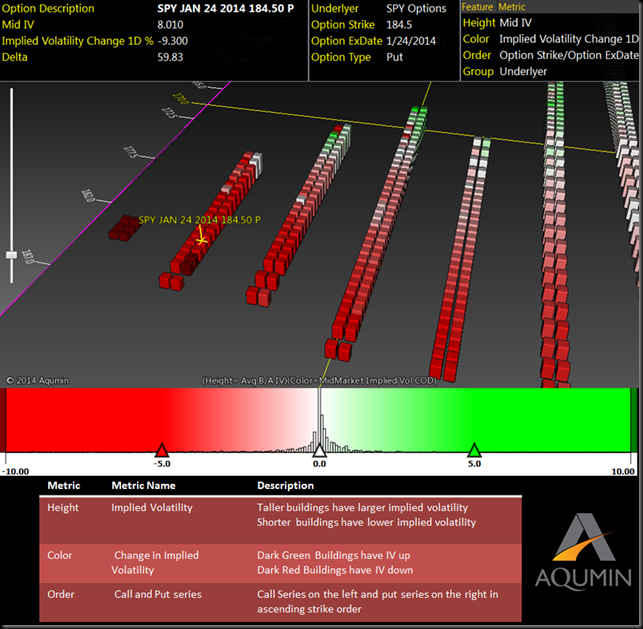
Task: Click the Metric Name column header in legend table
Action: click(144, 485)
